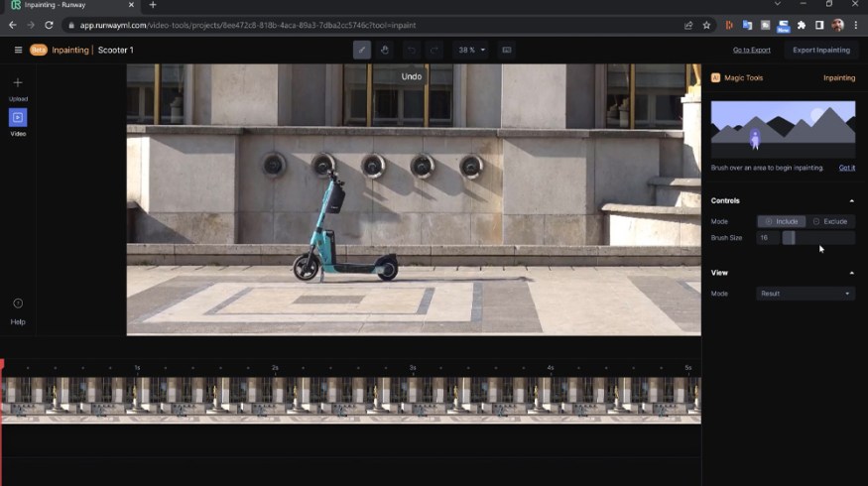Open keyboard shortcuts icon

click(x=507, y=50)
